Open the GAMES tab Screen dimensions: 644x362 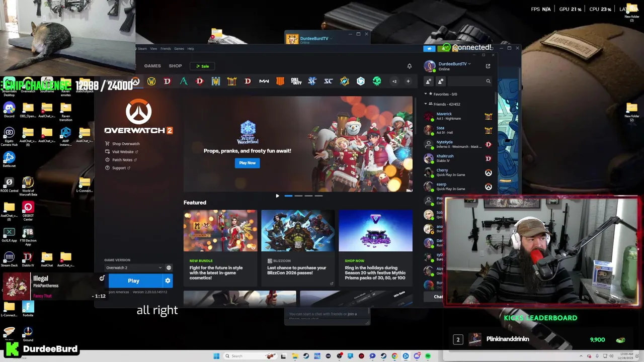[x=152, y=66]
